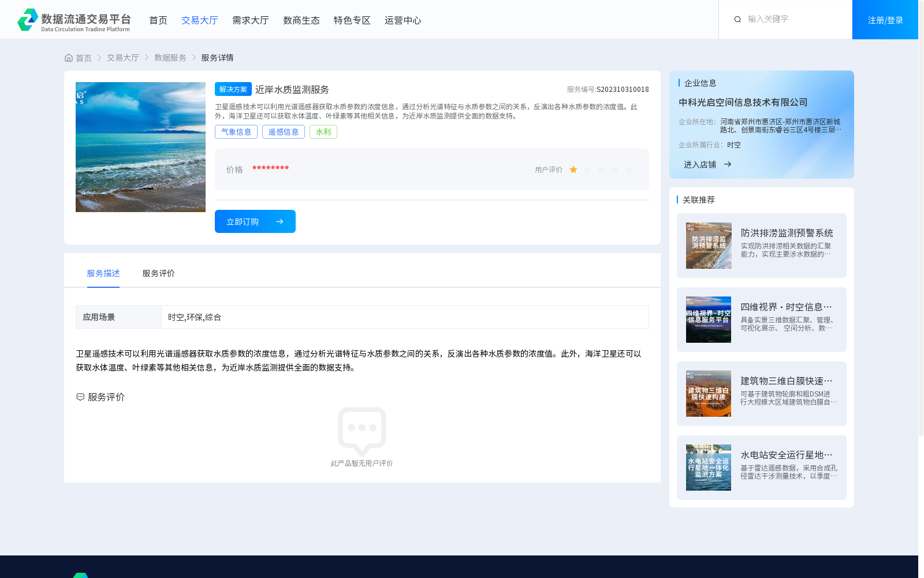Click the 注册/登录 button

[x=885, y=20]
